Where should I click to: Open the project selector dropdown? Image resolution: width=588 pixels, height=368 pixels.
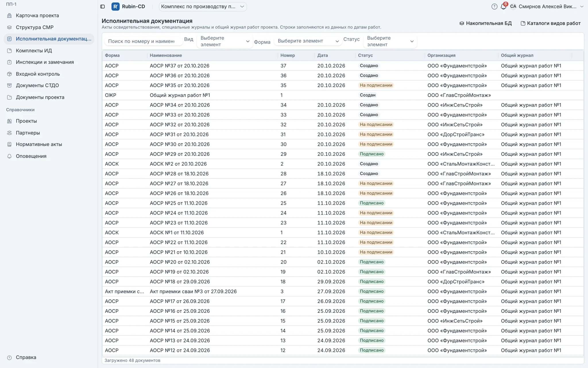(203, 6)
